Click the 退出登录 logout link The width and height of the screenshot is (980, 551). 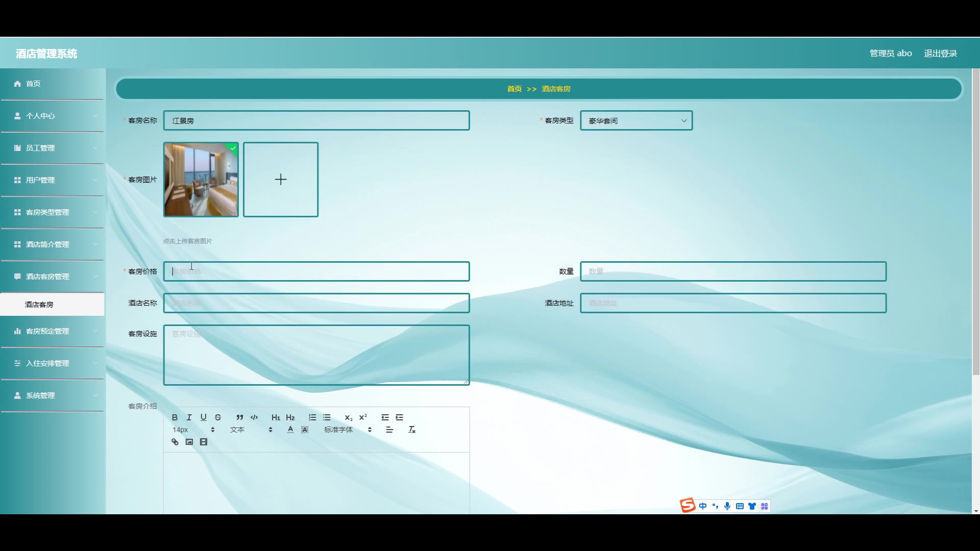(x=940, y=54)
